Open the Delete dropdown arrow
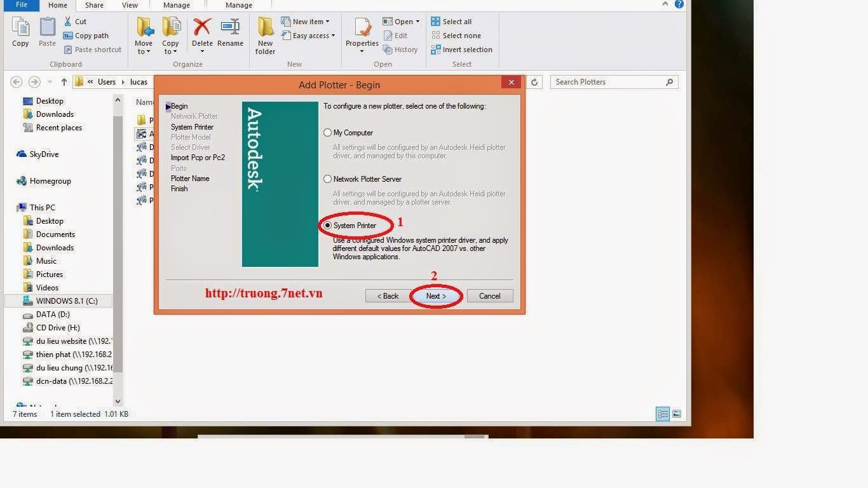This screenshot has height=488, width=868. coord(202,51)
